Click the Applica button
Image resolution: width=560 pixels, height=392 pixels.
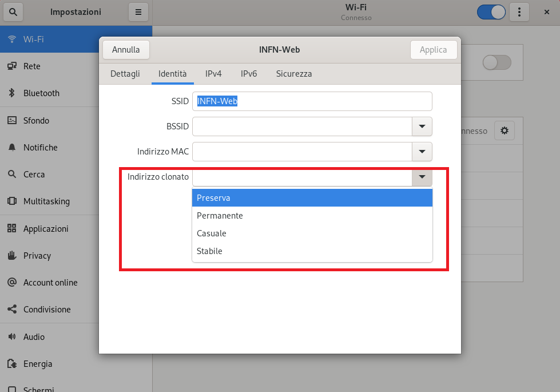tap(433, 50)
